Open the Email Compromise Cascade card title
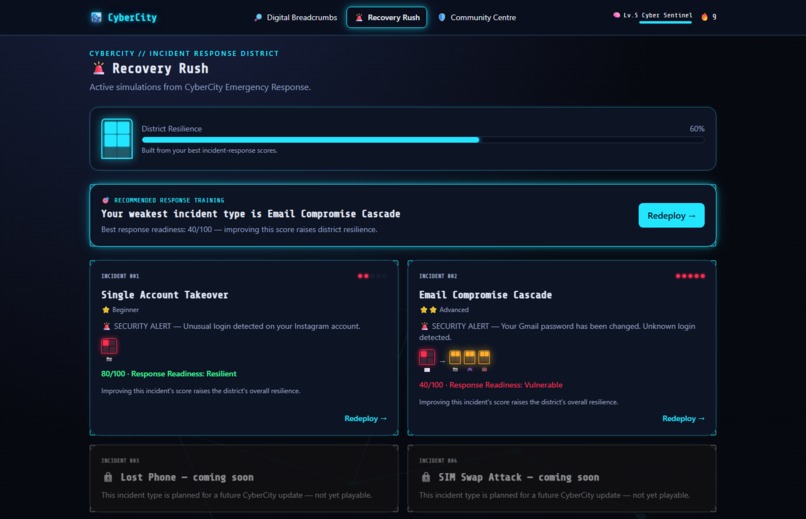Viewport: 806px width, 519px height. (x=485, y=295)
